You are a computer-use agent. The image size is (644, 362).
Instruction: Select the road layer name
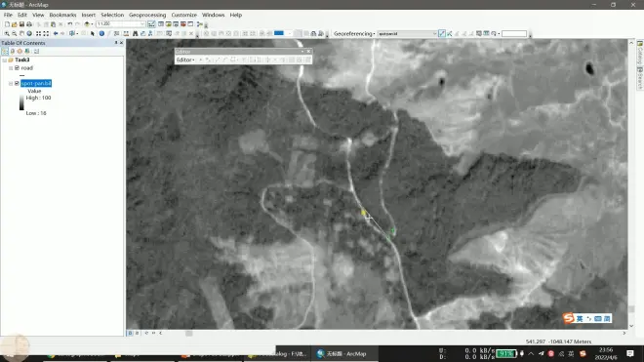click(27, 68)
